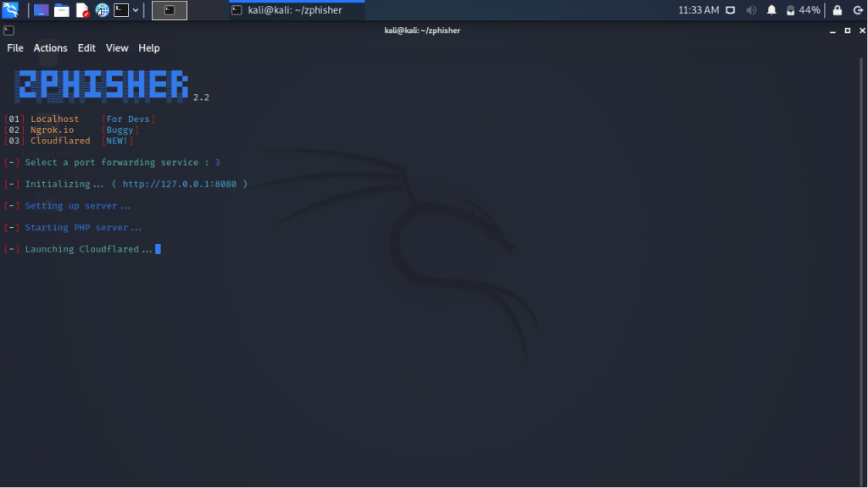Open the Edit menu
The image size is (868, 488).
86,48
